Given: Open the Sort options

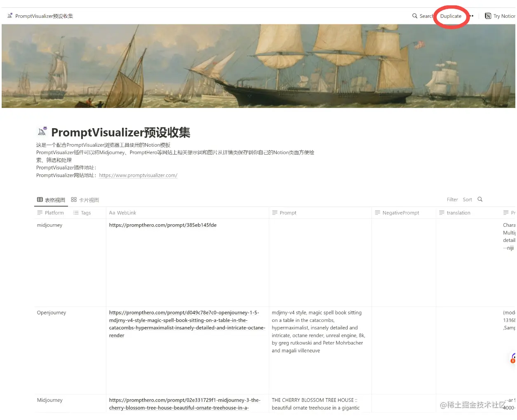Looking at the screenshot, I should [x=467, y=199].
